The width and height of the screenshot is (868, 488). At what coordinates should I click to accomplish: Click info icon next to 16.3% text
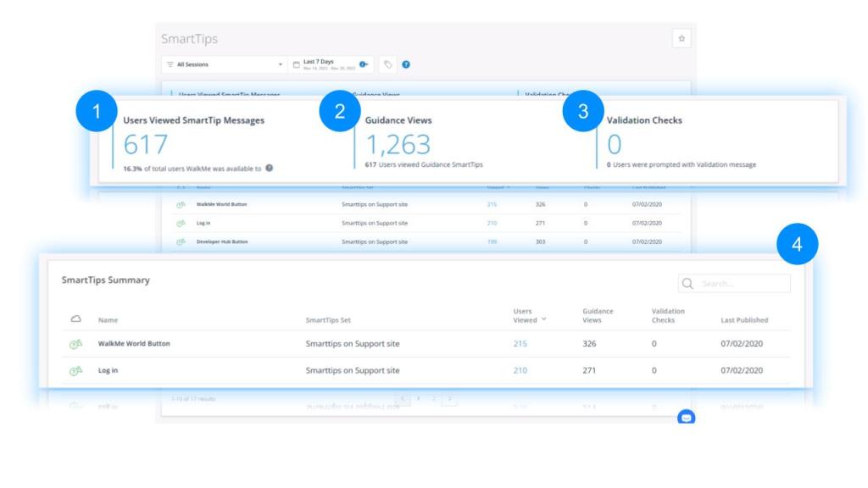tap(270, 168)
